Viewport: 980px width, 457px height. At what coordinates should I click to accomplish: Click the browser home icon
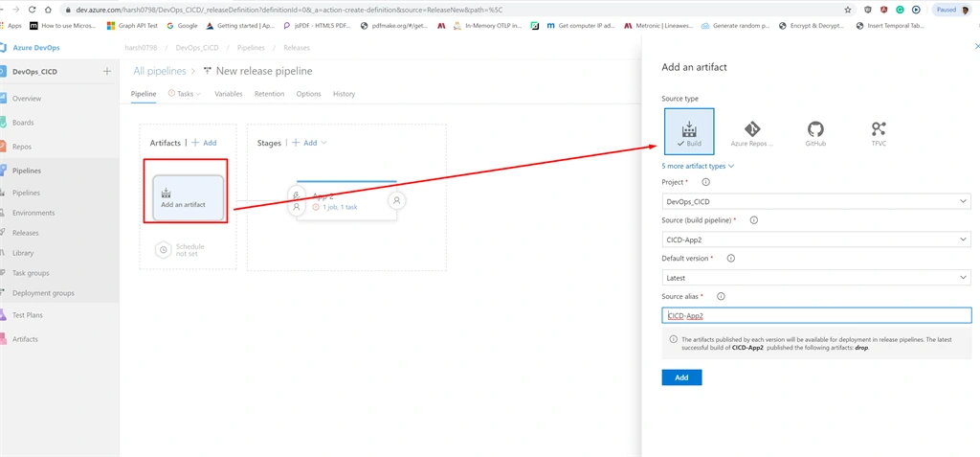(x=50, y=10)
